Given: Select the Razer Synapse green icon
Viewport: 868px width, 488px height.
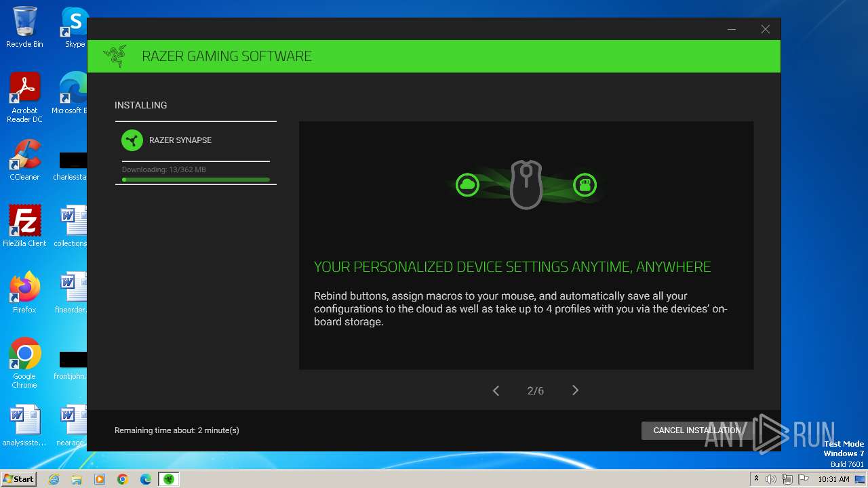Looking at the screenshot, I should (x=132, y=140).
